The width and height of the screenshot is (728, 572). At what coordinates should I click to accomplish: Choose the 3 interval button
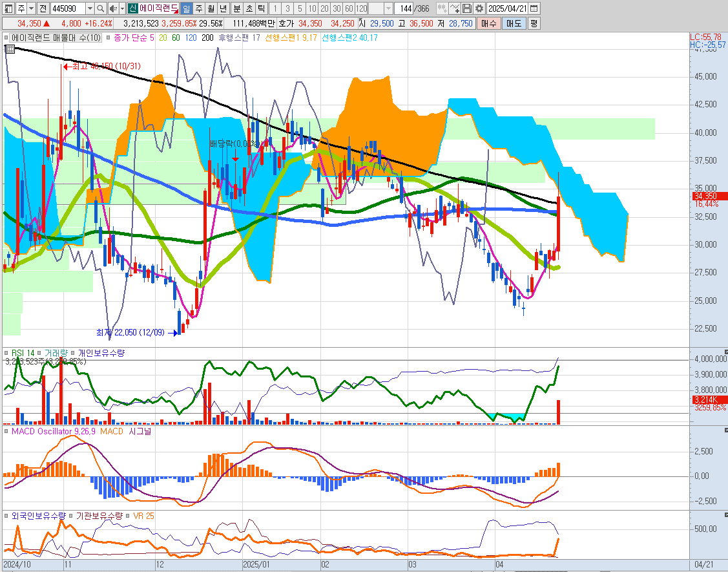[x=287, y=8]
